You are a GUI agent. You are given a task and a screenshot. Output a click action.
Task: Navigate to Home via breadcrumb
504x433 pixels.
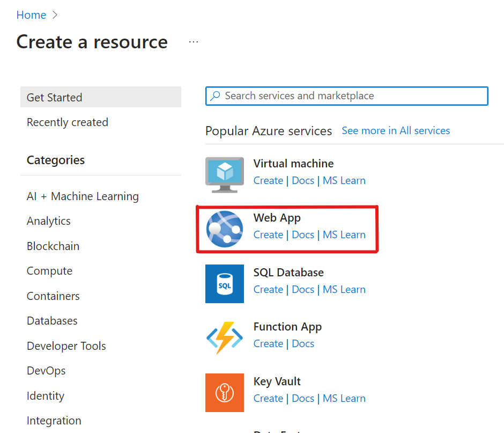[31, 15]
